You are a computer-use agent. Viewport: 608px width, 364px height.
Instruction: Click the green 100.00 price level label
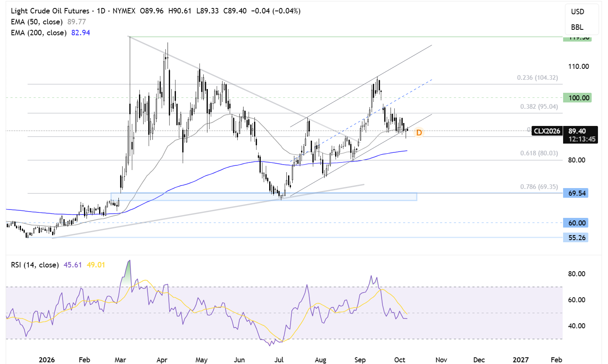[577, 98]
